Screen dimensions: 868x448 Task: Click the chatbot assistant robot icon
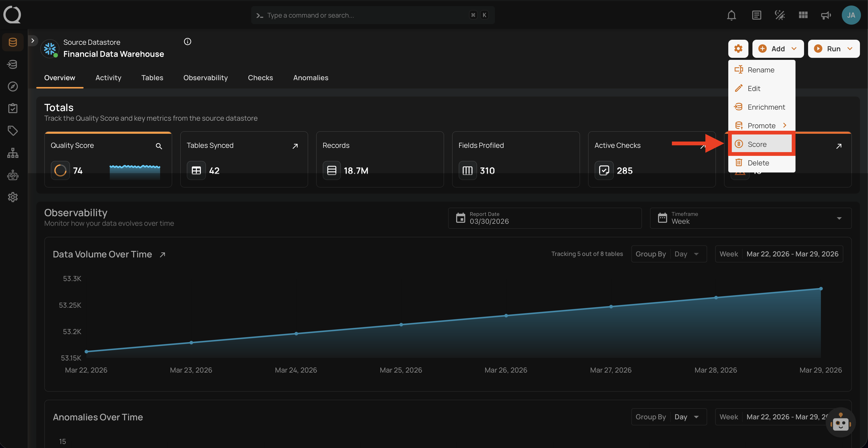click(x=840, y=422)
